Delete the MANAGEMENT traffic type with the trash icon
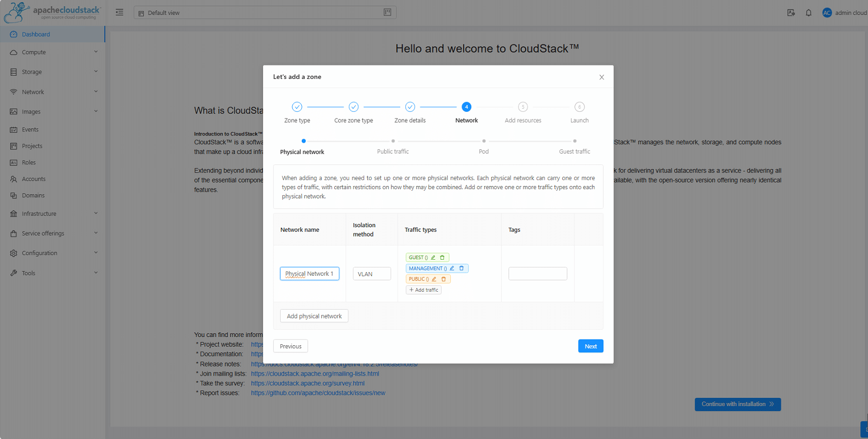868x439 pixels. [462, 268]
